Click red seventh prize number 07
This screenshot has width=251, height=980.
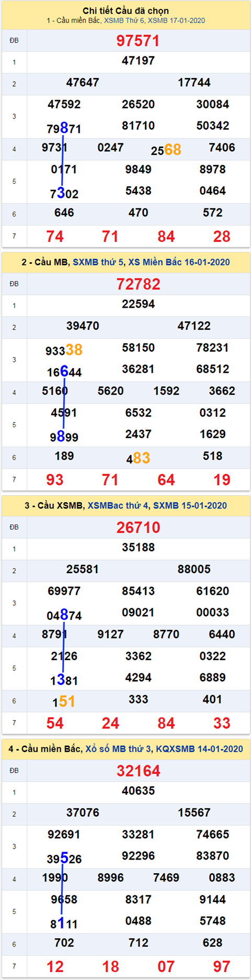(x=166, y=966)
